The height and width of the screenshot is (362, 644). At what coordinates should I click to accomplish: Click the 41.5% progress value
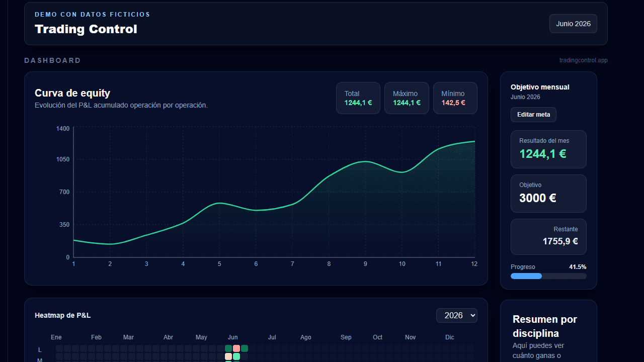point(578,267)
